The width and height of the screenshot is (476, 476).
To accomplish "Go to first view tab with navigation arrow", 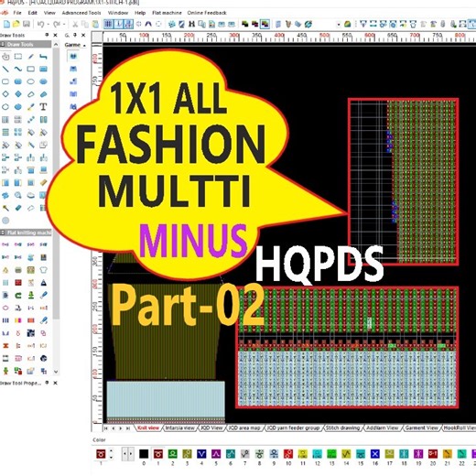I will 106,428.
